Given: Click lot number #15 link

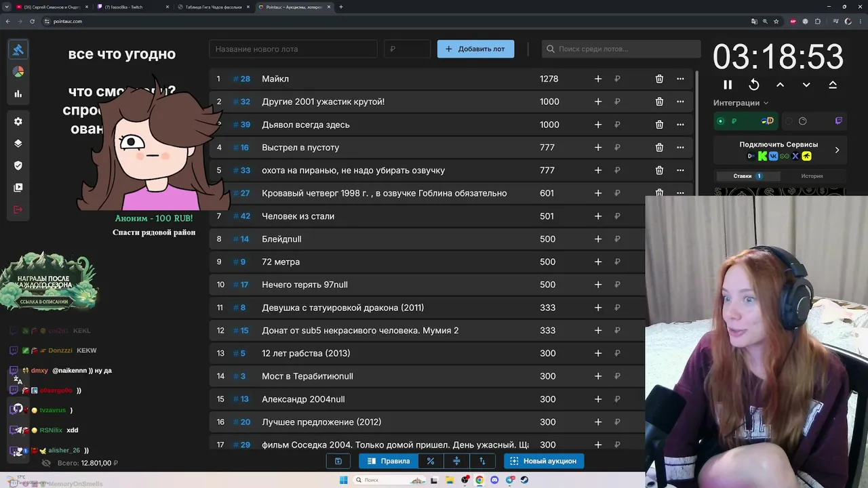Looking at the screenshot, I should point(241,331).
